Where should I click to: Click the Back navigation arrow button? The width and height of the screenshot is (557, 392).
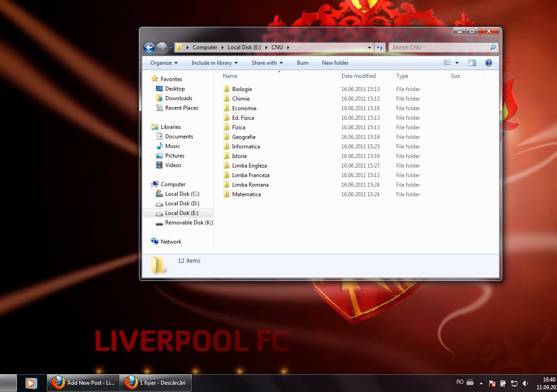pyautogui.click(x=149, y=47)
